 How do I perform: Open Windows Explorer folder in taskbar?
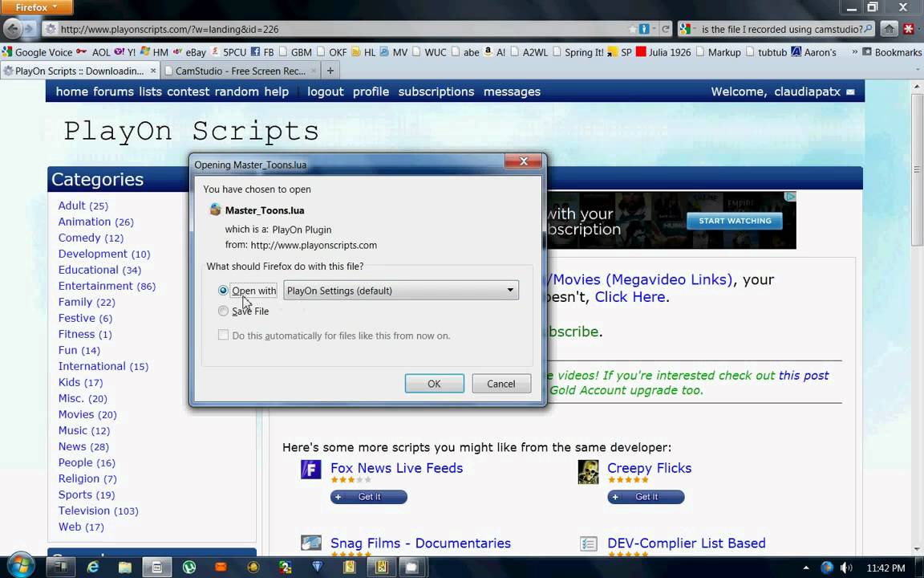point(125,568)
